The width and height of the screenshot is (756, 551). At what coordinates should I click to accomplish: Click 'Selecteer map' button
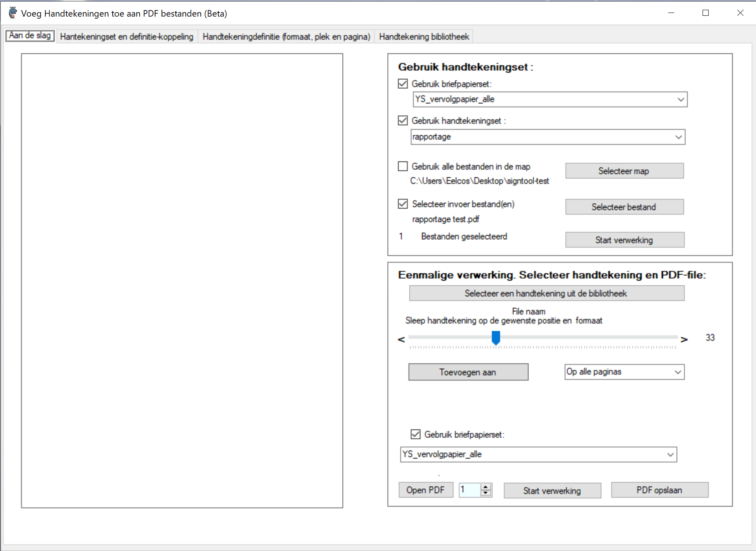[624, 171]
